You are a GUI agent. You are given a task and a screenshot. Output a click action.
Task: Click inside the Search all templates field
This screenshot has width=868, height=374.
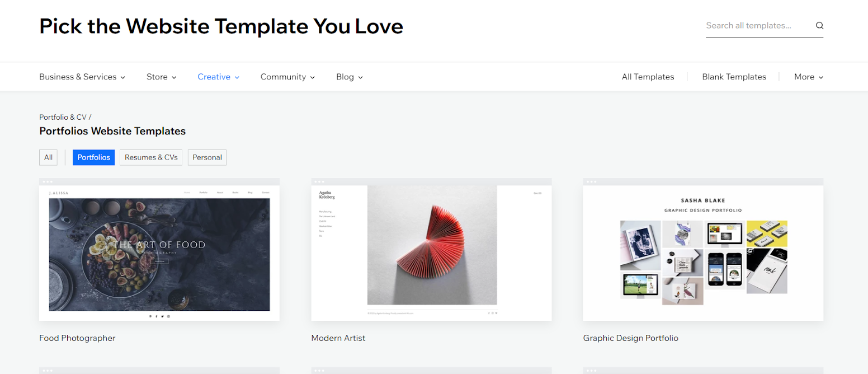[755, 26]
